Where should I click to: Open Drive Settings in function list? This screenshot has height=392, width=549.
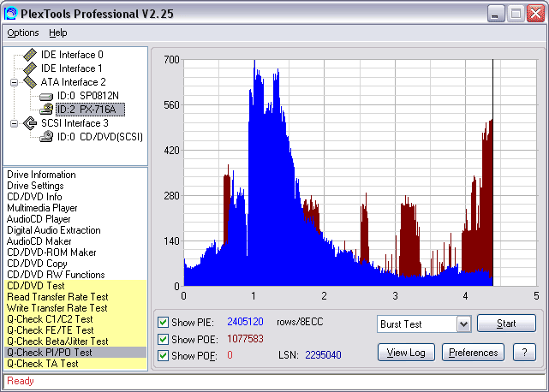tap(35, 186)
